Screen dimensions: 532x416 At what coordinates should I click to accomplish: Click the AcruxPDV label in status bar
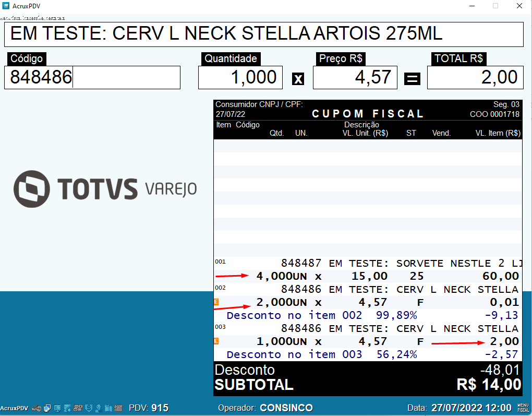tap(14, 408)
